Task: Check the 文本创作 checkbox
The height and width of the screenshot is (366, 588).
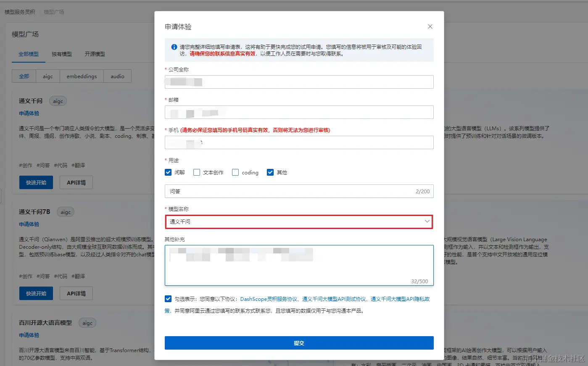Action: pyautogui.click(x=196, y=172)
